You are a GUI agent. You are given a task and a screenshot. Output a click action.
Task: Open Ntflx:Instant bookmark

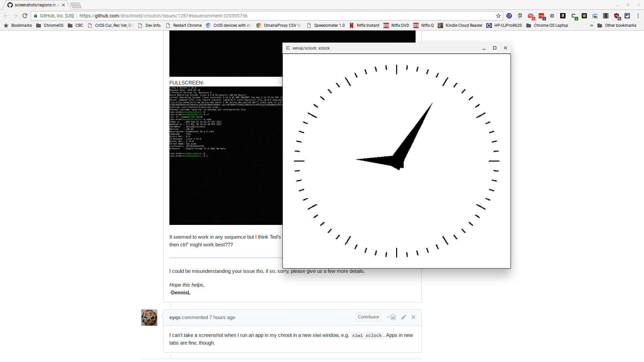(364, 25)
